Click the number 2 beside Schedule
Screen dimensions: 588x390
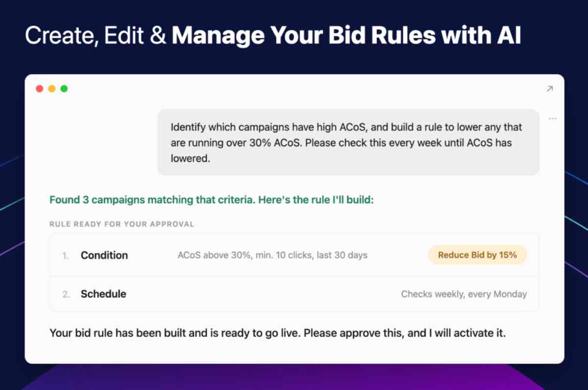[66, 294]
